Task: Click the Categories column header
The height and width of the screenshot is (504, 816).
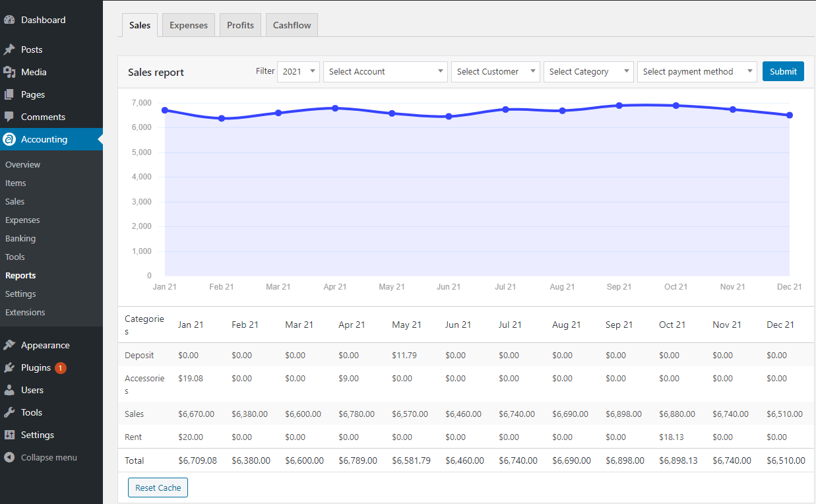Action: 144,325
